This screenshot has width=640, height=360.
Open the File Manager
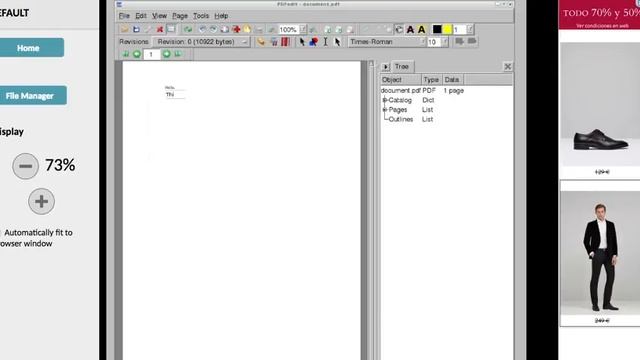pyautogui.click(x=30, y=96)
